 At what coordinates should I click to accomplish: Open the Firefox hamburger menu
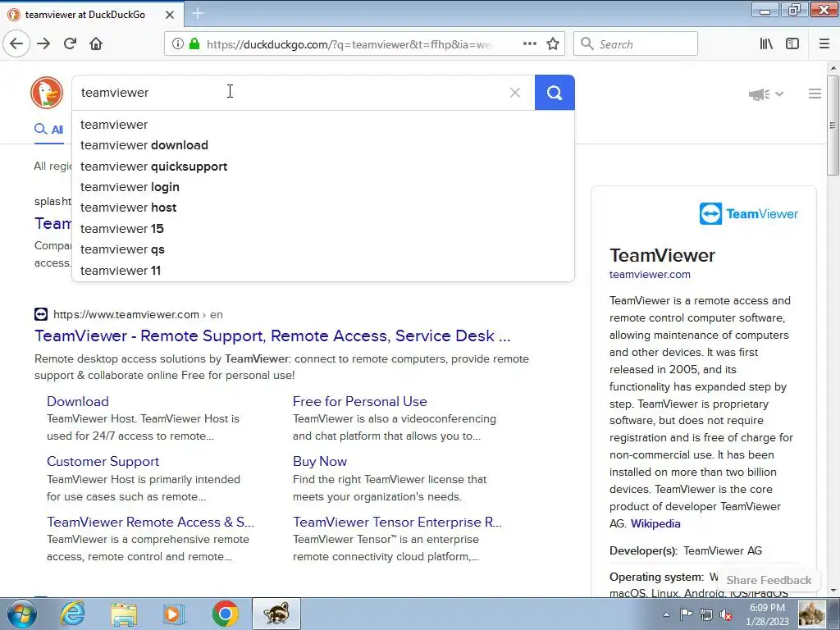point(824,44)
